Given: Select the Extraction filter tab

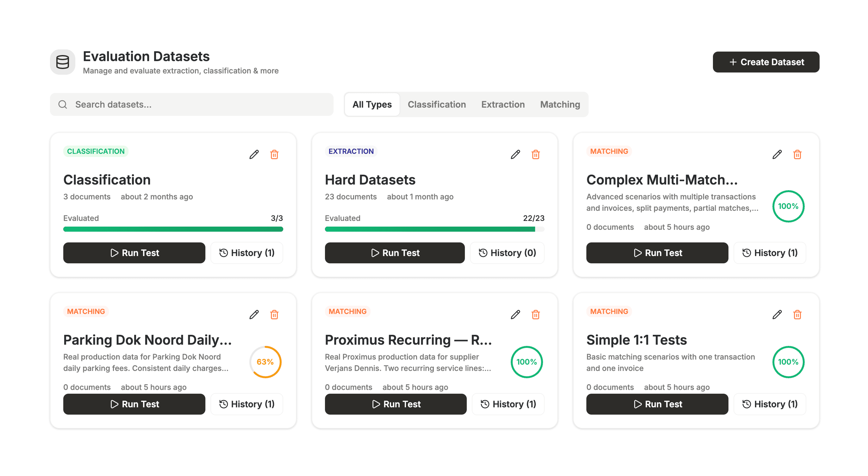Looking at the screenshot, I should 503,104.
